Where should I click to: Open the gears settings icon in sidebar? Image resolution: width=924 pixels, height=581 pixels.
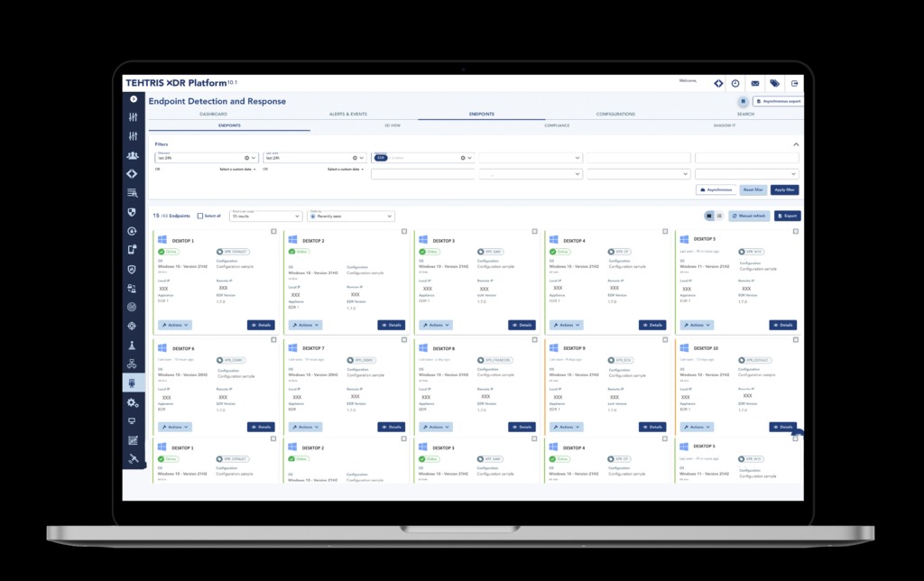tap(133, 402)
